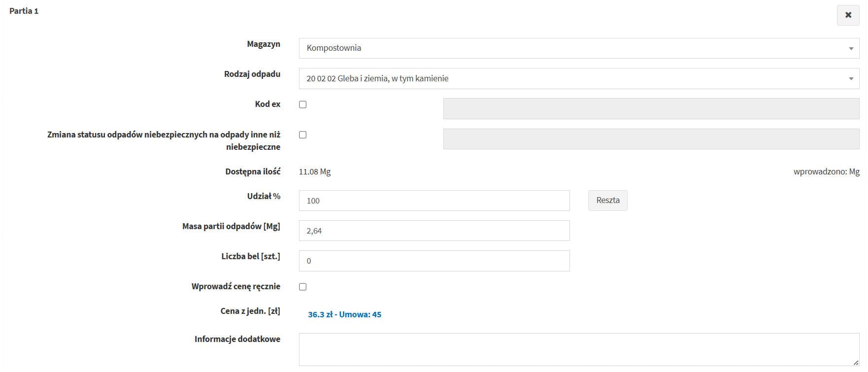Open the price link 36.3 zł - Umowa: 45
Viewport: 868px width, 372px height.
(344, 314)
